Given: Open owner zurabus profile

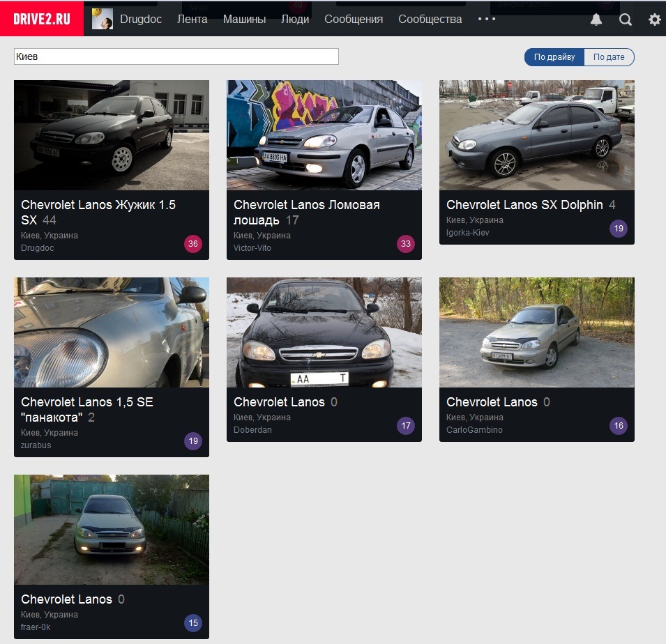Looking at the screenshot, I should pos(36,445).
